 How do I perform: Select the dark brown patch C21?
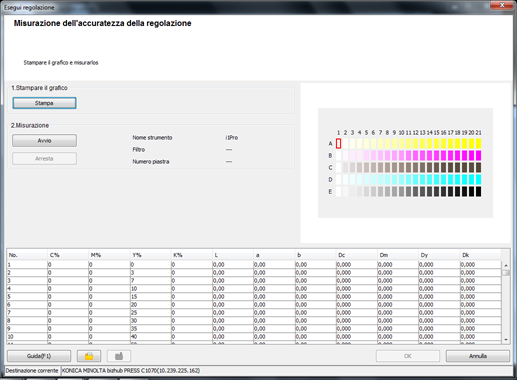click(478, 168)
